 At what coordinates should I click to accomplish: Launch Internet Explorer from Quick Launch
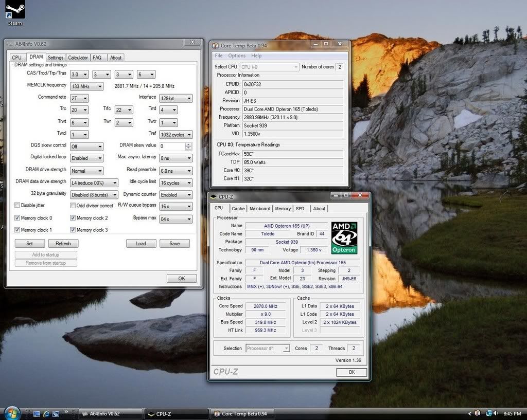[46, 414]
